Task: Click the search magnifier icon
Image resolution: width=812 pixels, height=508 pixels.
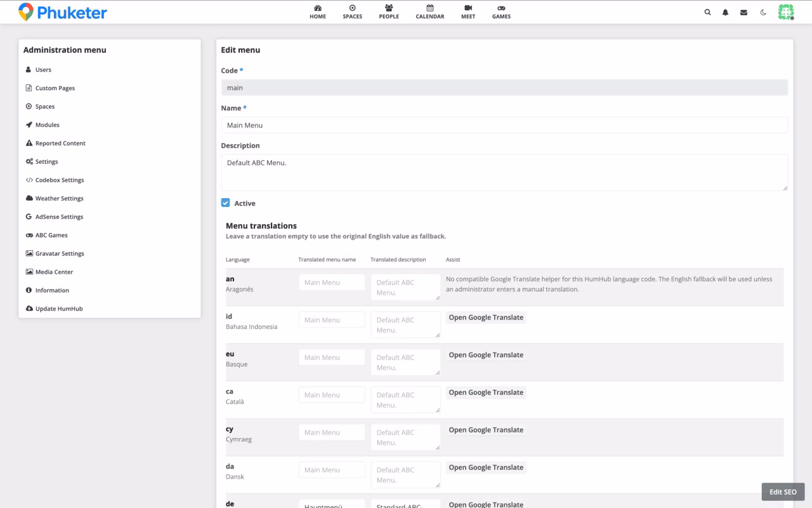Action: 708,12
